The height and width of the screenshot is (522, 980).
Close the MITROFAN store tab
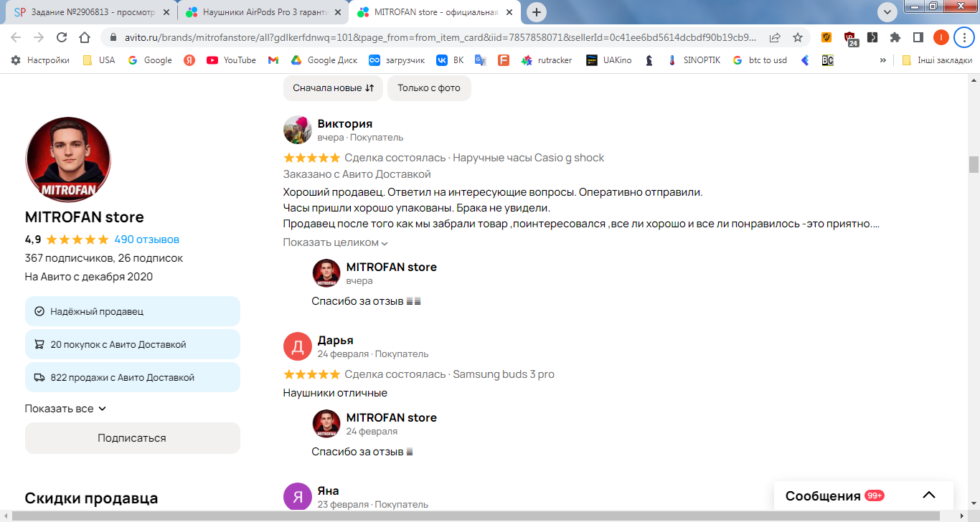pyautogui.click(x=510, y=12)
